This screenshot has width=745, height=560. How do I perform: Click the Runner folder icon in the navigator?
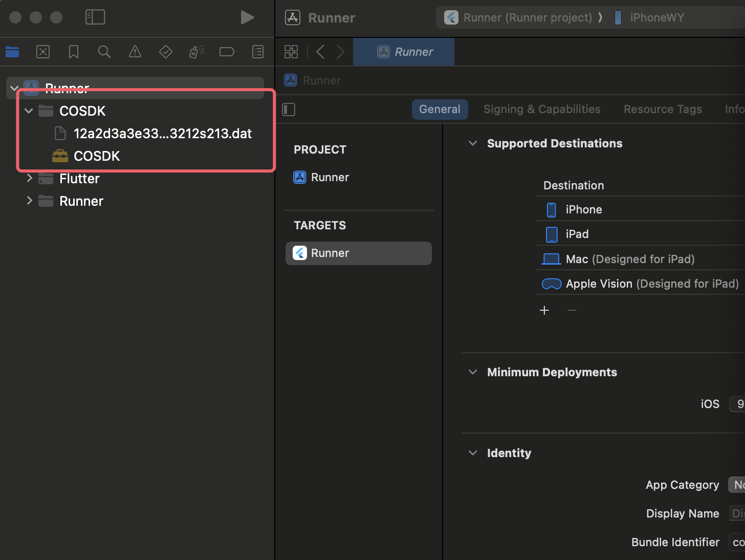click(x=46, y=201)
